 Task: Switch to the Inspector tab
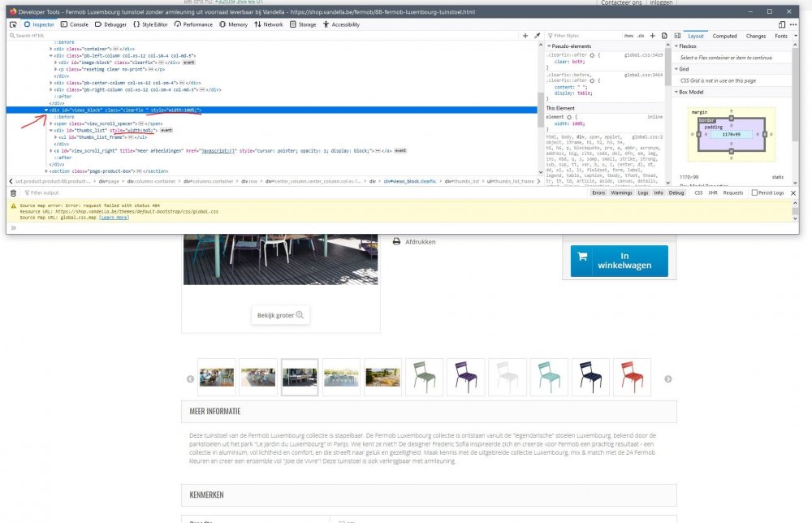tap(39, 24)
